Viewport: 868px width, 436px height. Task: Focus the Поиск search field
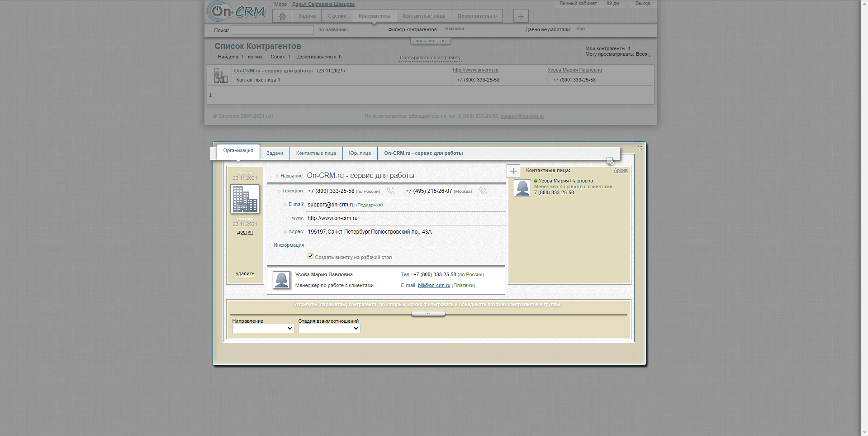point(272,30)
